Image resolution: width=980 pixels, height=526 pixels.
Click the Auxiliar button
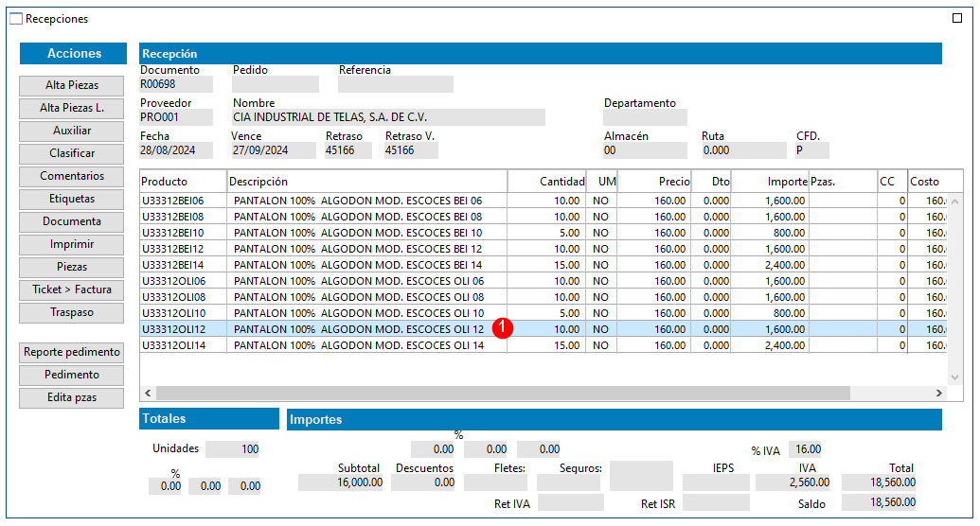pos(72,131)
